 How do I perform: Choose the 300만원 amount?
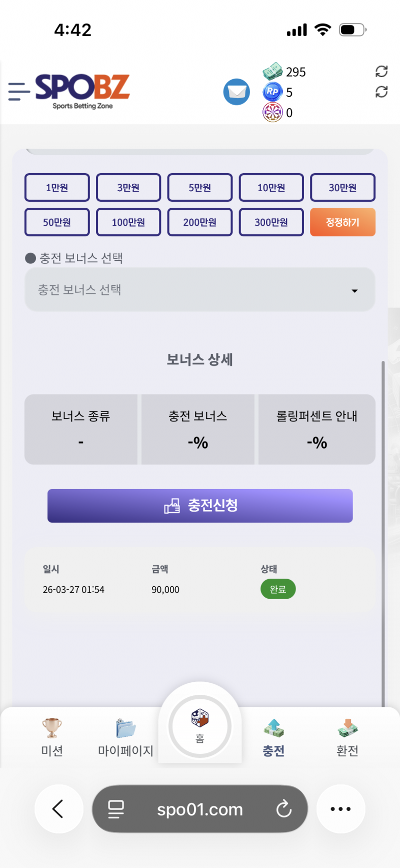[x=271, y=222]
